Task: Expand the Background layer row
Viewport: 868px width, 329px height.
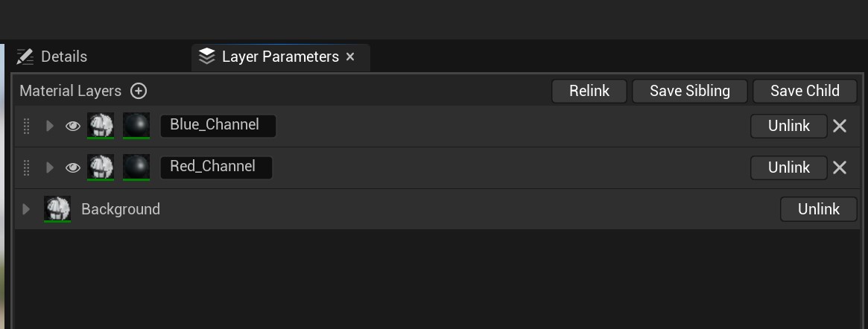Action: click(x=25, y=209)
